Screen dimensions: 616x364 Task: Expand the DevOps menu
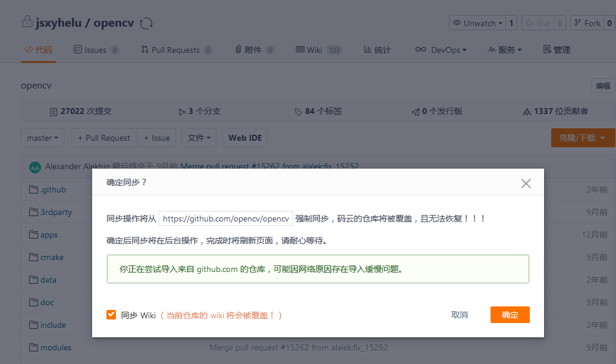pyautogui.click(x=441, y=50)
